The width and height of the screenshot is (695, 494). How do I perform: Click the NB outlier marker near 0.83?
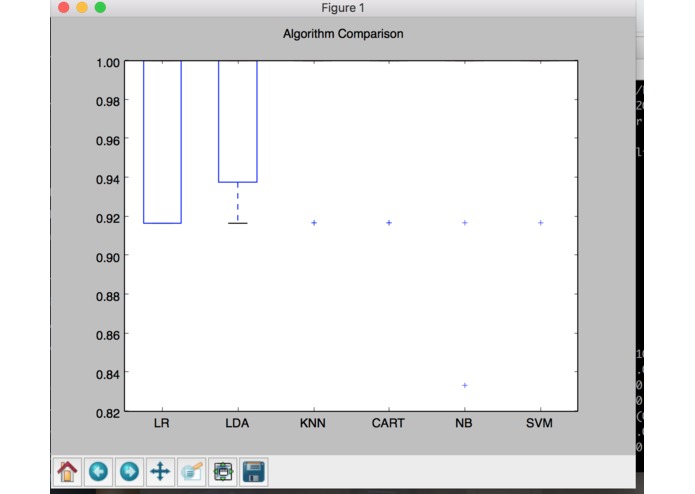tap(465, 385)
